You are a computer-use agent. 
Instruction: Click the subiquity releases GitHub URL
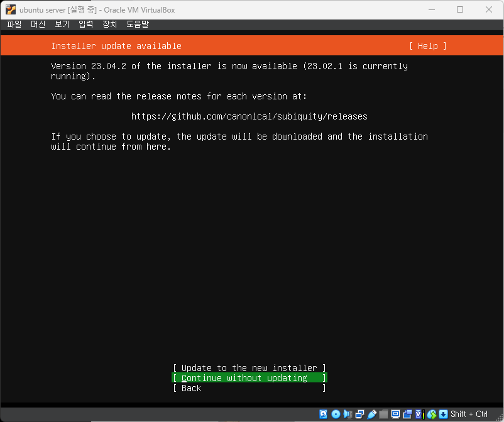pos(249,116)
